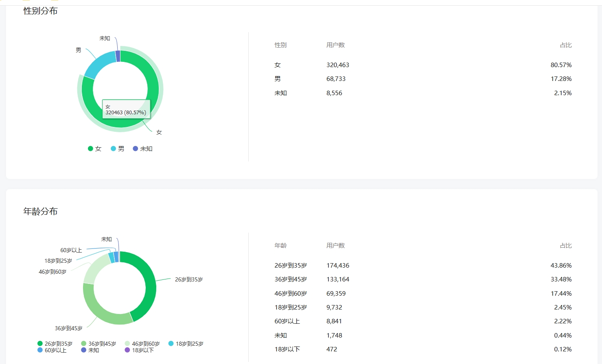
Task: Click value 133,164
Action: 338,279
